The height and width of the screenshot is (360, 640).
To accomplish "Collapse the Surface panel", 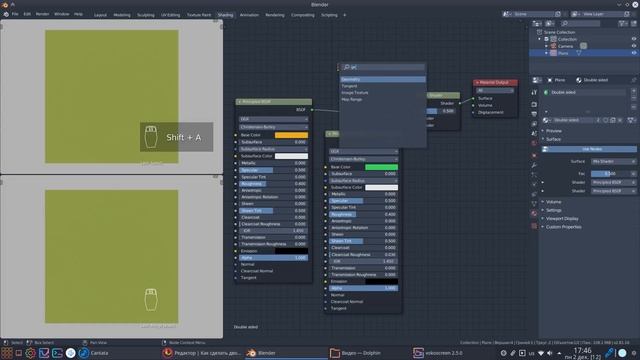I will 553,139.
